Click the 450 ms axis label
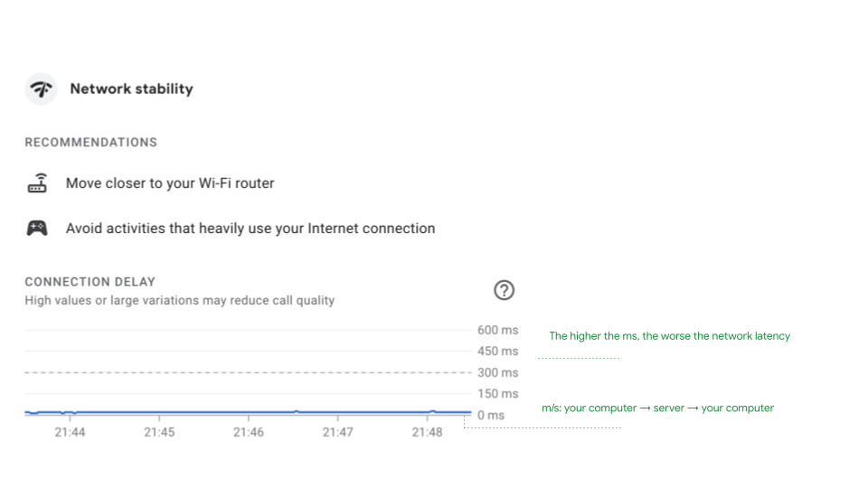The height and width of the screenshot is (488, 868). [x=497, y=352]
